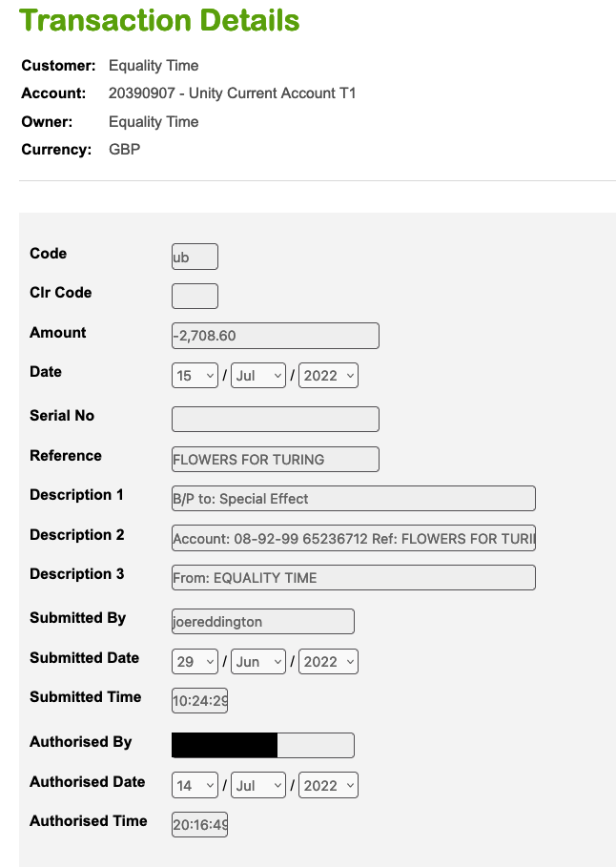
Task: Click the Description 2 account details field
Action: coord(354,538)
